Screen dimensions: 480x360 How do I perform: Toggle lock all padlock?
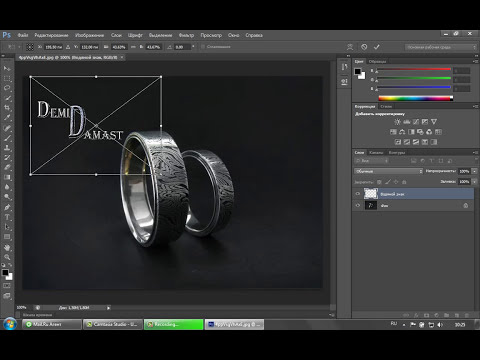pyautogui.click(x=404, y=182)
